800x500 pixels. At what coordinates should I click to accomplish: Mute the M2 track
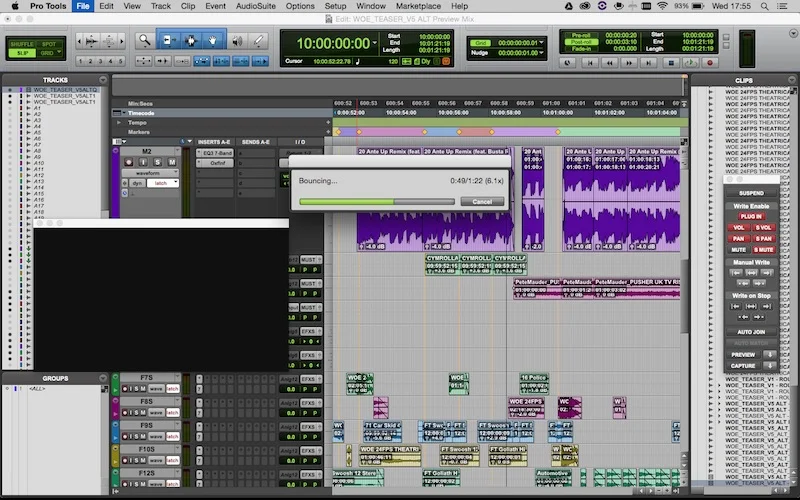click(x=172, y=162)
